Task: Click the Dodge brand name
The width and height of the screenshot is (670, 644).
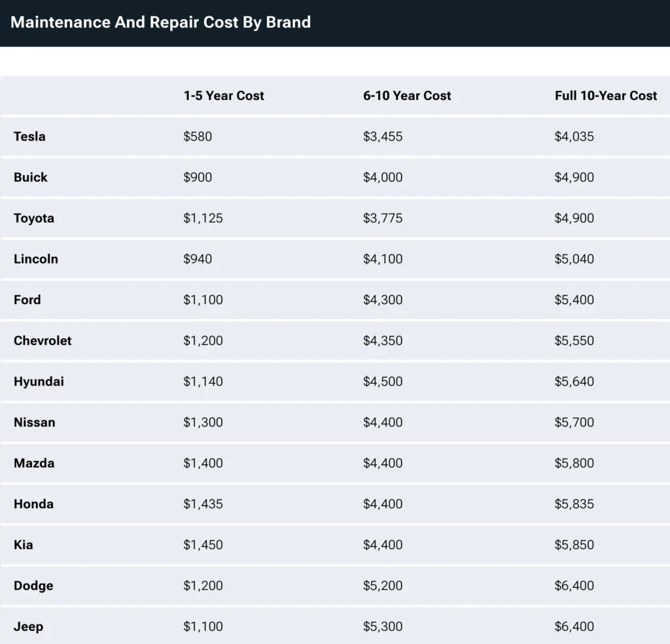Action: coord(34,586)
